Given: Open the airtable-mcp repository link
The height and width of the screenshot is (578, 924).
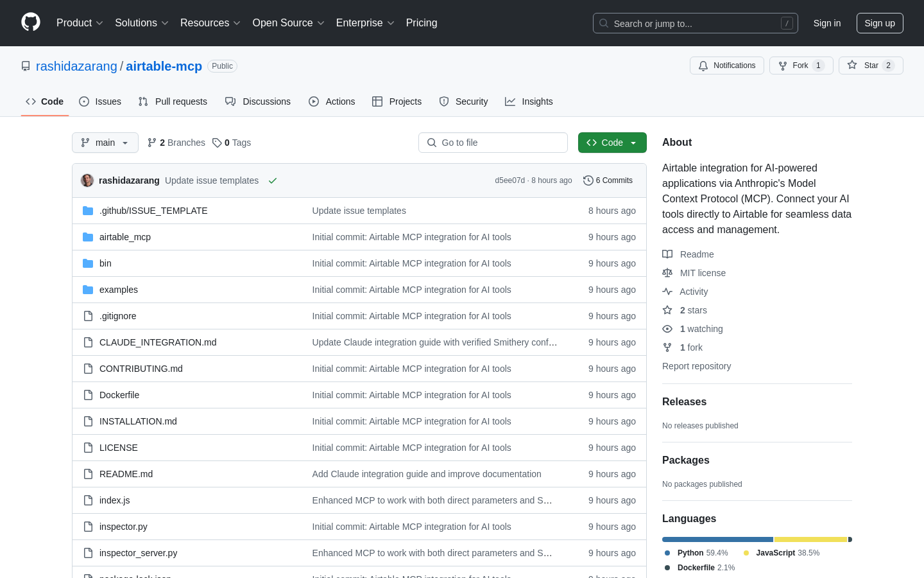Looking at the screenshot, I should click(x=164, y=66).
